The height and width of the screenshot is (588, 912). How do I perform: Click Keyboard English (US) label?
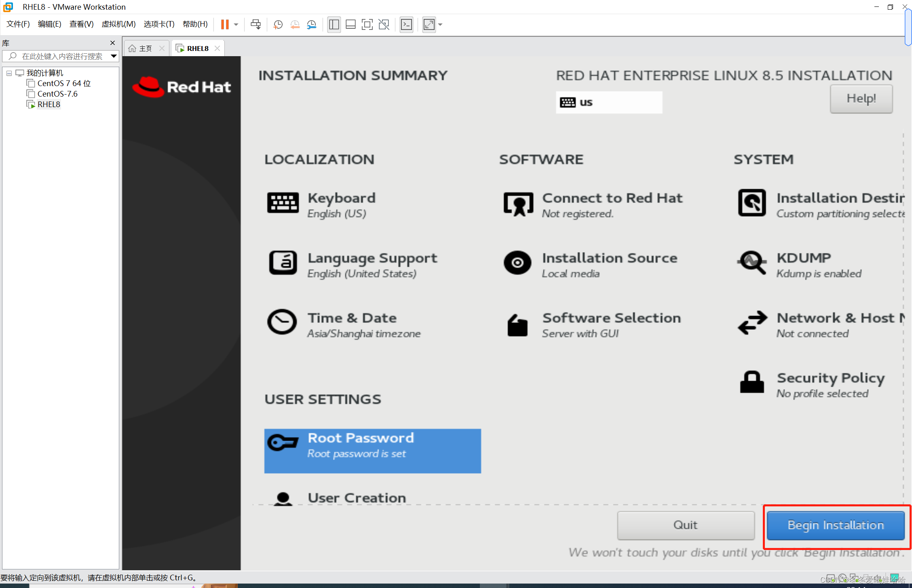[x=337, y=214]
